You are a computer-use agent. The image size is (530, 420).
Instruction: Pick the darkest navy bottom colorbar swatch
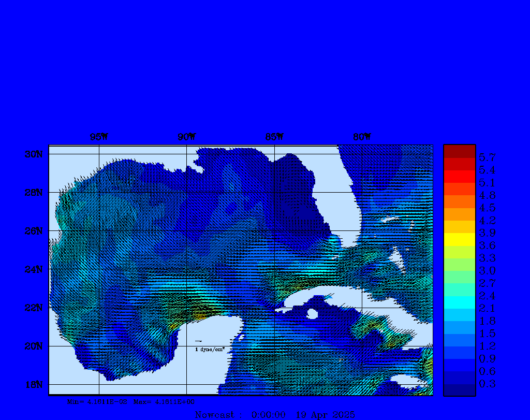[x=459, y=390]
